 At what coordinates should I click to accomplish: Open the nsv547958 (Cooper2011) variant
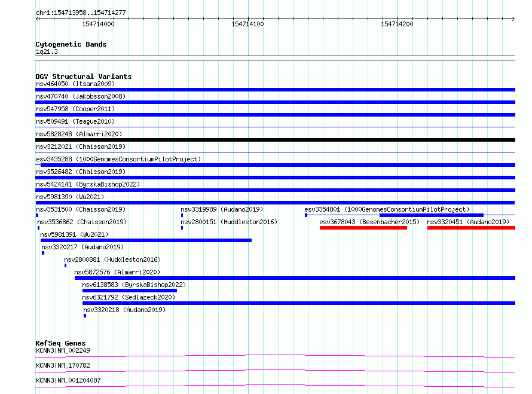pos(75,109)
